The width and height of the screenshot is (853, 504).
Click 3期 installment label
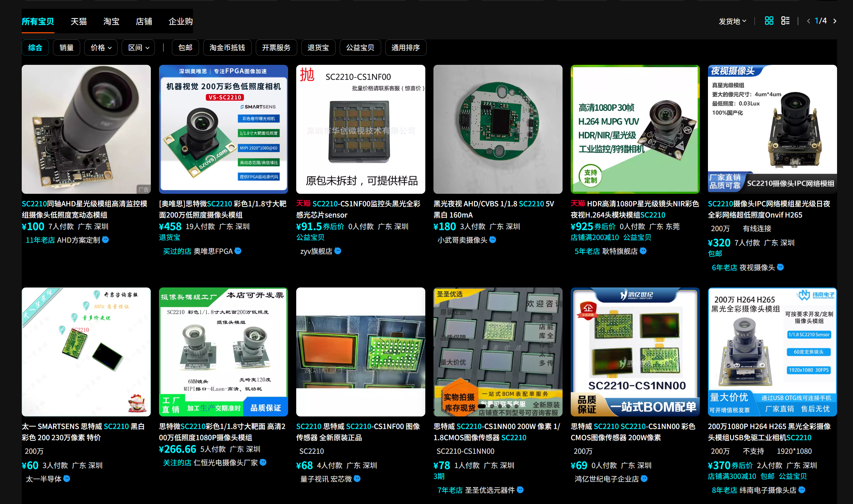click(439, 476)
